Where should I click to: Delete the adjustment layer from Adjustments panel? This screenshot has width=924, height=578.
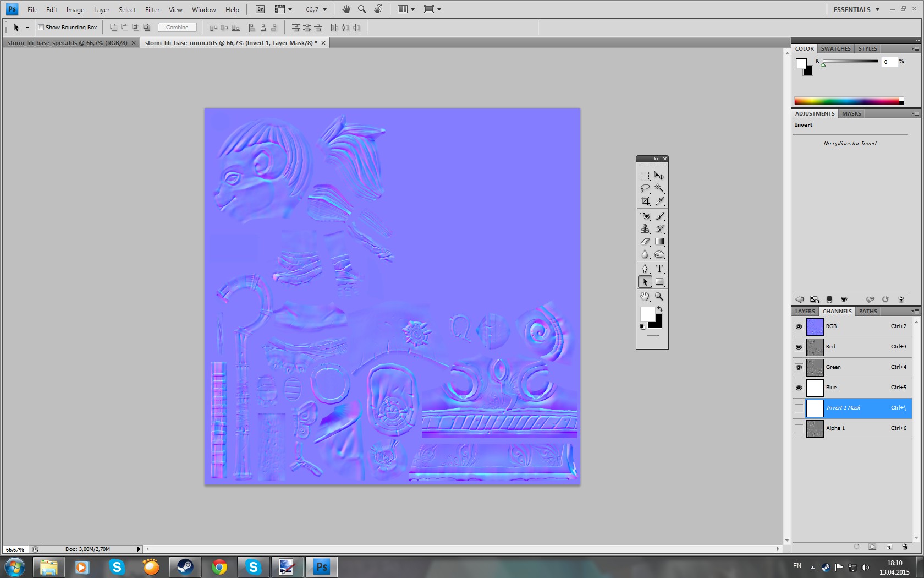(x=901, y=299)
